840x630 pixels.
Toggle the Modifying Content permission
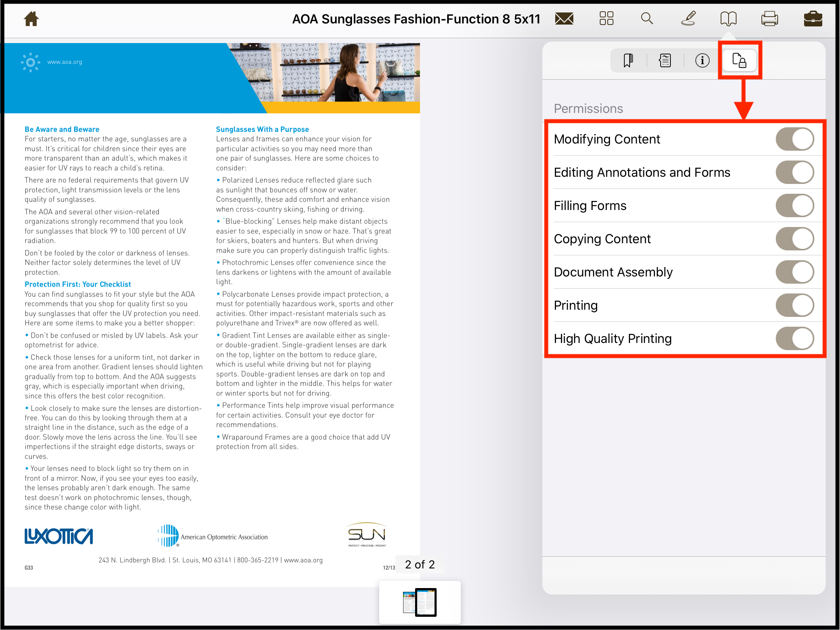[795, 139]
